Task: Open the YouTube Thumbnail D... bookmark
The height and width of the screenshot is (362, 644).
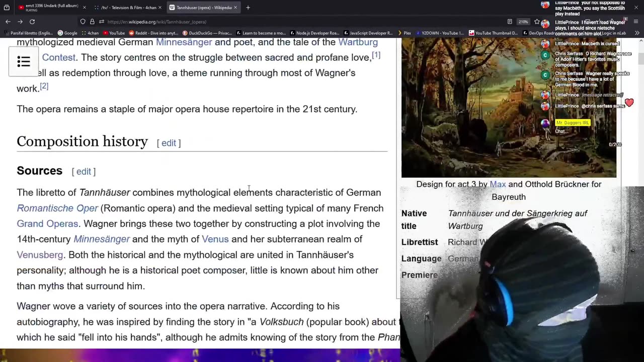Action: (493, 33)
